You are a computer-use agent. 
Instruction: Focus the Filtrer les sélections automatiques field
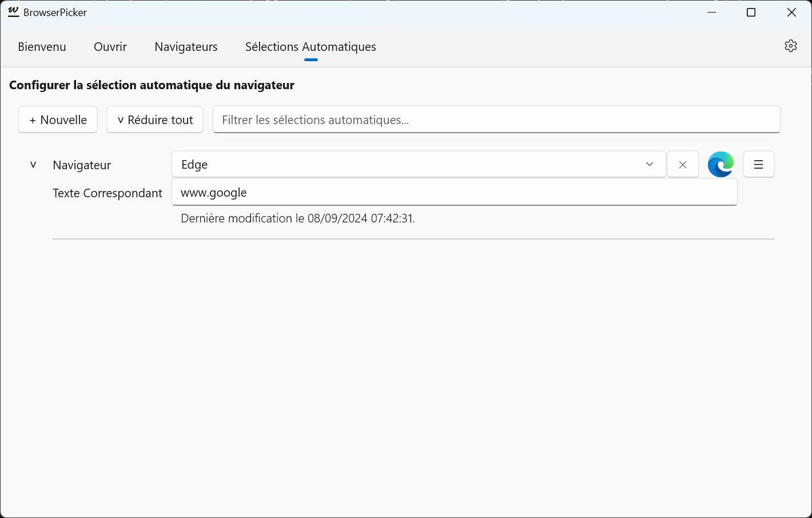pyautogui.click(x=496, y=120)
